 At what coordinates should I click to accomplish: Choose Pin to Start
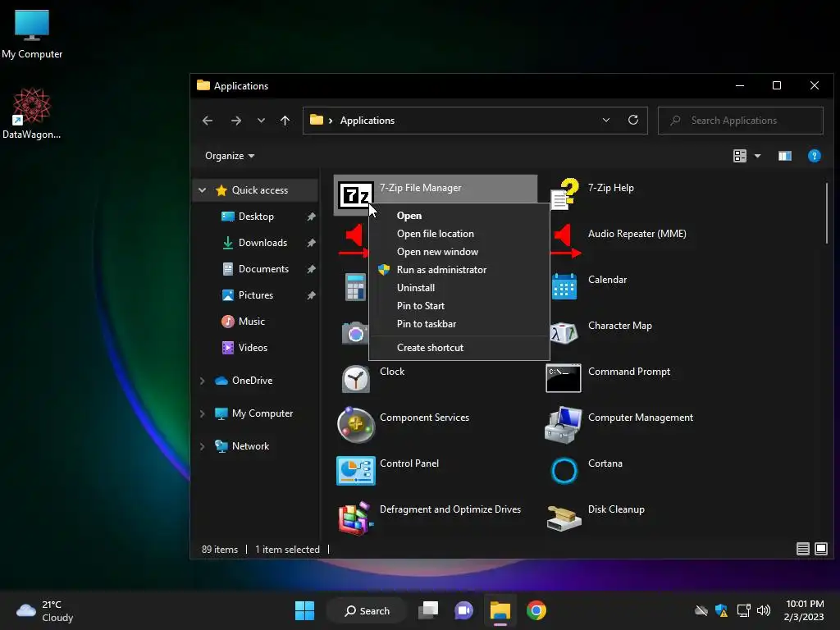coord(459,306)
